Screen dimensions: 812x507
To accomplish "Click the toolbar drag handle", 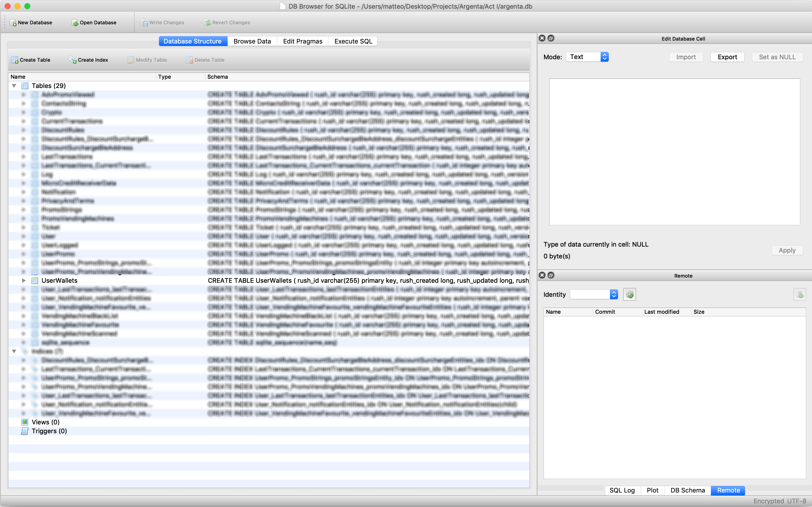I will [x=5, y=22].
